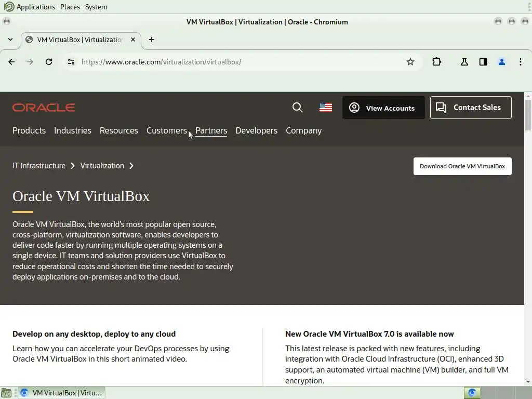Open the Extensions puzzle icon
Image resolution: width=532 pixels, height=399 pixels.
coord(436,62)
